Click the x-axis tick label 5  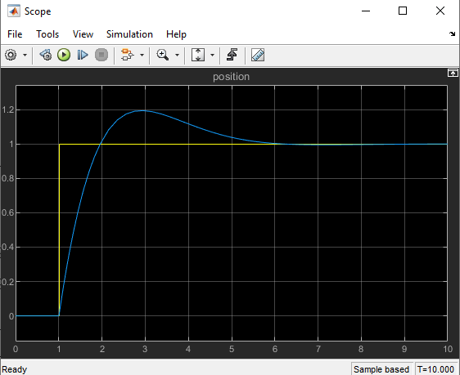point(231,349)
